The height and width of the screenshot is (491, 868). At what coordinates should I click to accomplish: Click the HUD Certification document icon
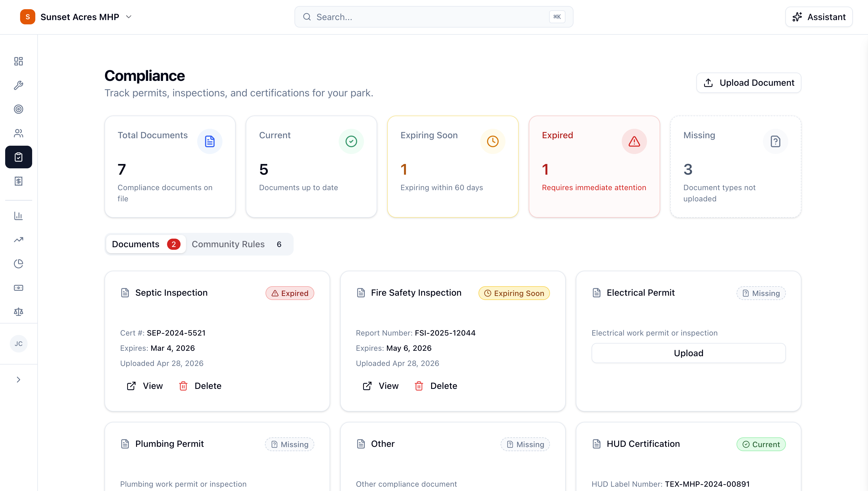[x=596, y=444]
